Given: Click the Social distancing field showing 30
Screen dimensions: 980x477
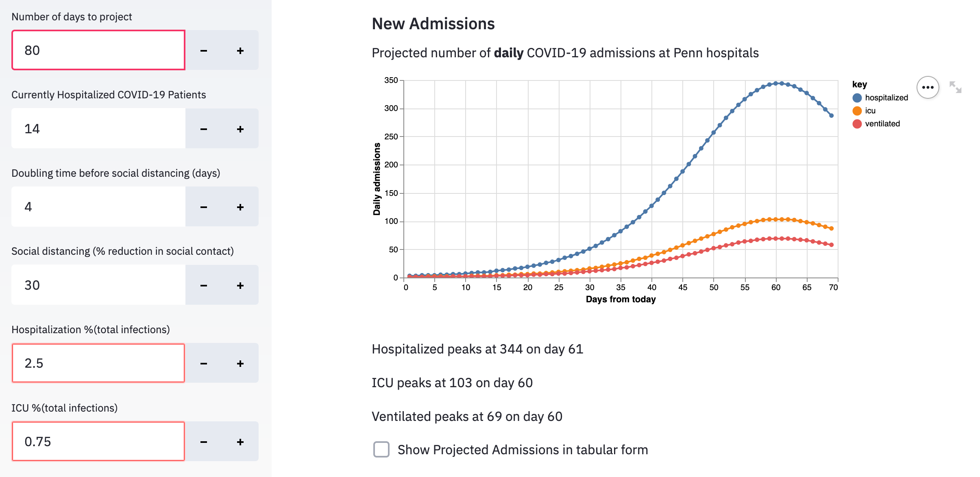Looking at the screenshot, I should coord(98,285).
